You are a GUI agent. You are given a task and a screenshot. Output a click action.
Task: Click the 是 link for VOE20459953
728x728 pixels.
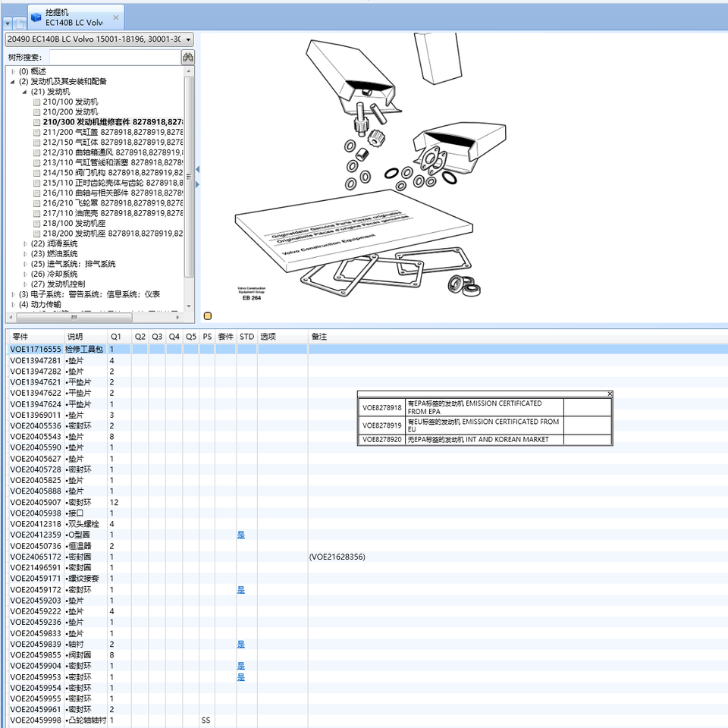click(x=241, y=677)
